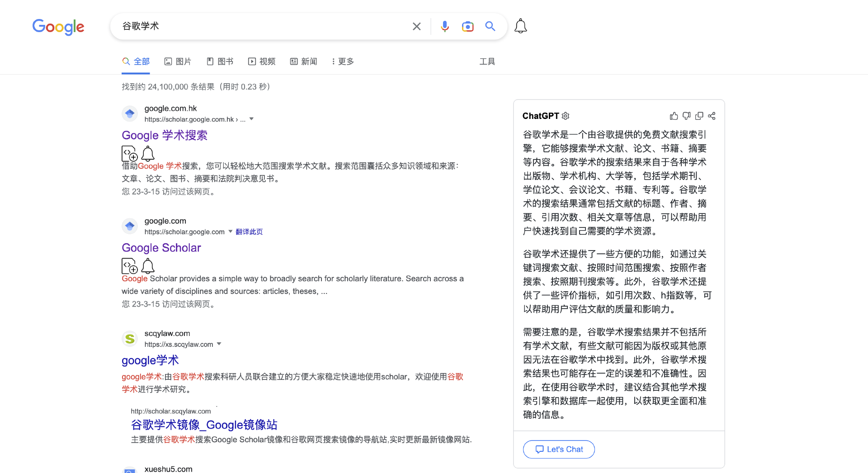Copy the ChatGPT response
Viewport: 868px width, 473px height.
point(699,116)
